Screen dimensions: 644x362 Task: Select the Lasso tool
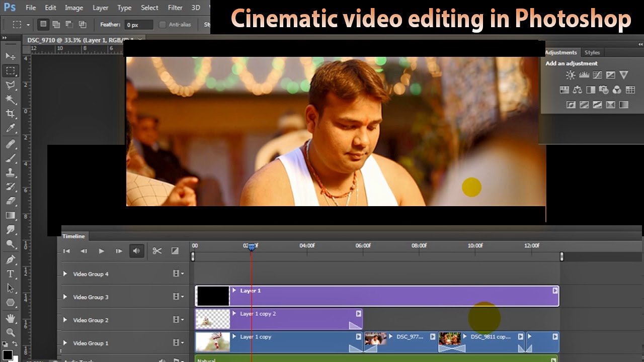coord(10,85)
